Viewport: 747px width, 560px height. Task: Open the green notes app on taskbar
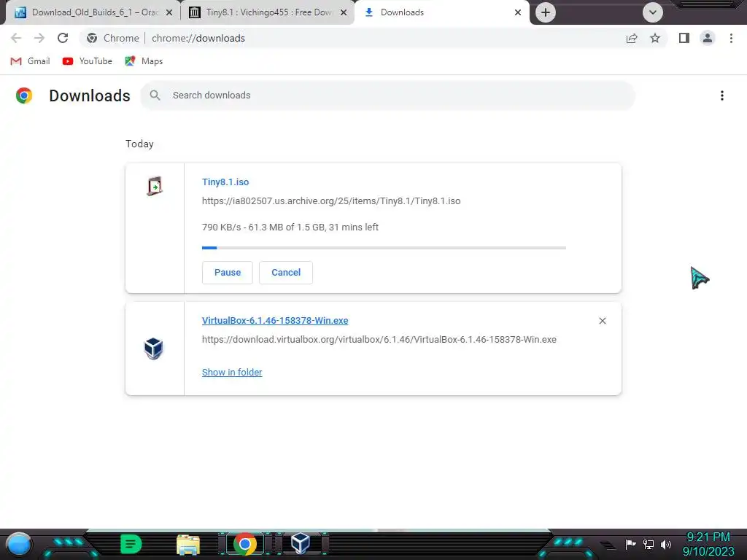[131, 544]
